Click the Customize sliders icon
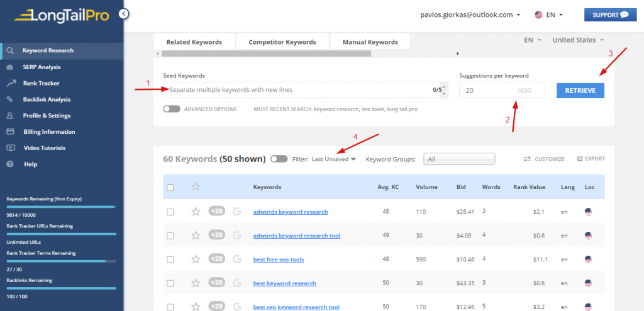 pos(528,159)
